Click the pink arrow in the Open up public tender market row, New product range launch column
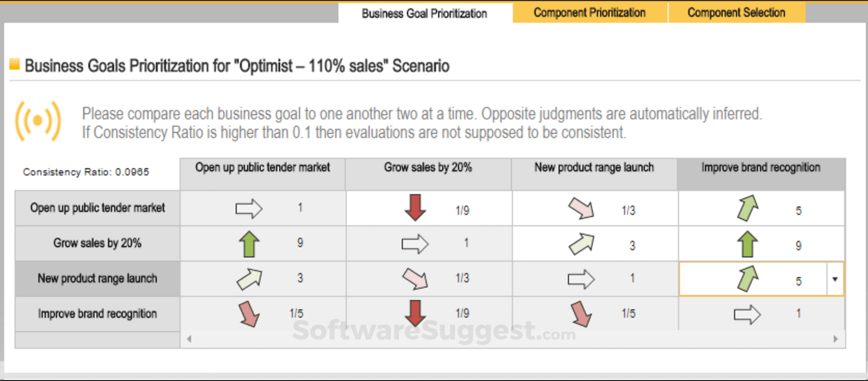The image size is (868, 381). (x=581, y=208)
